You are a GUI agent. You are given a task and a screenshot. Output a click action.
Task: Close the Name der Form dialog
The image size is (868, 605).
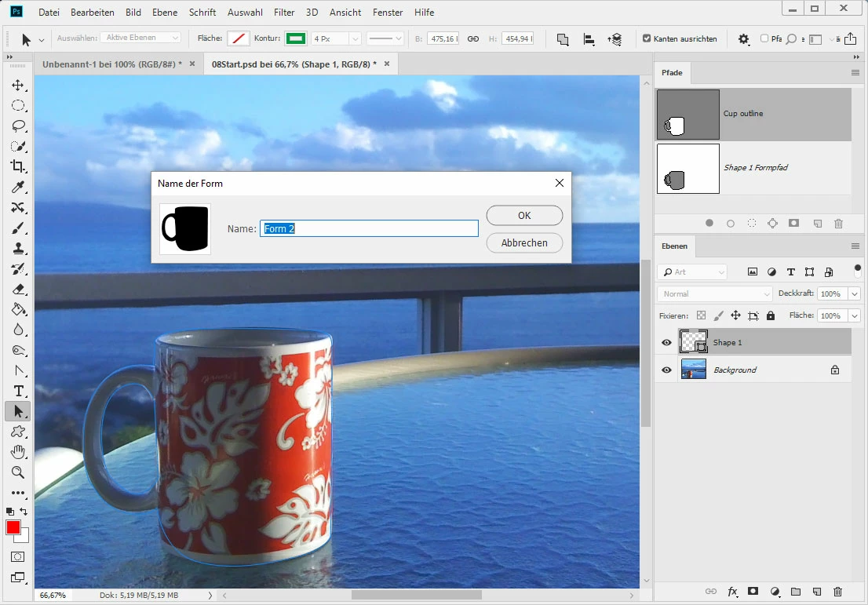(x=559, y=183)
